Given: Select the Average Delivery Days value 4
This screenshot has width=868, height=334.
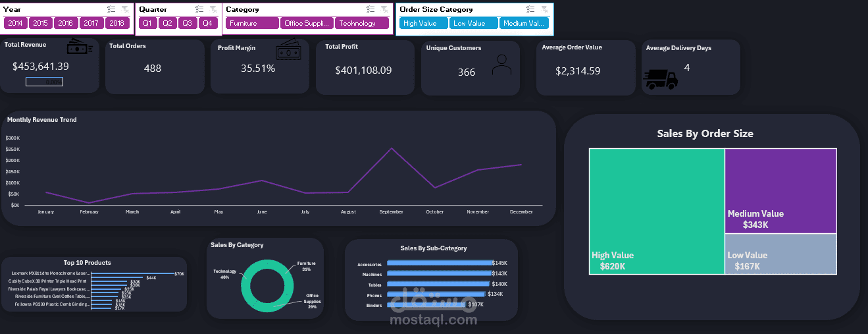Looking at the screenshot, I should click(686, 67).
